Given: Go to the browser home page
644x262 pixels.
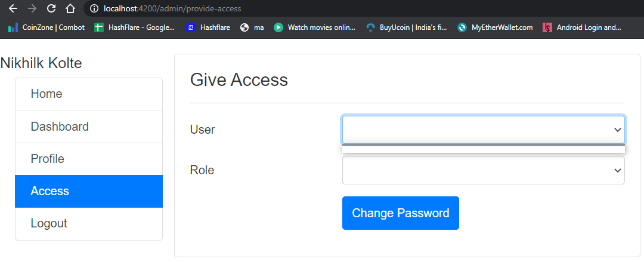Looking at the screenshot, I should [70, 9].
